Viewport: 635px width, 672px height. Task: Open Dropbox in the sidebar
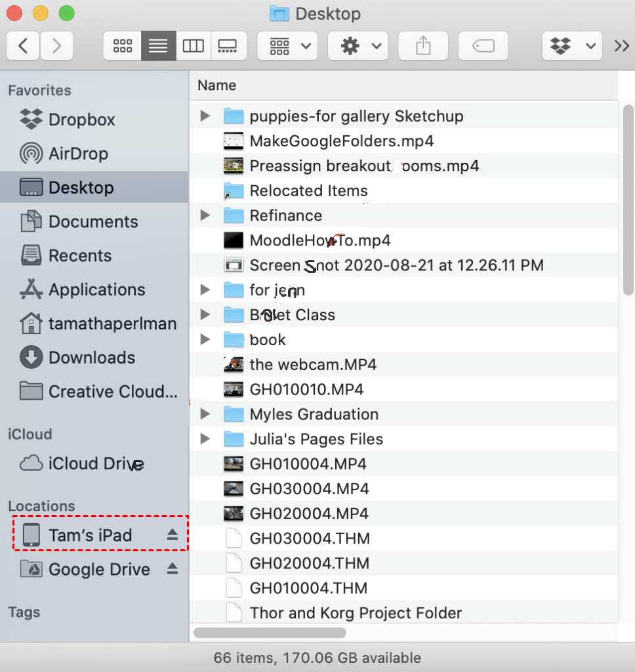94,119
